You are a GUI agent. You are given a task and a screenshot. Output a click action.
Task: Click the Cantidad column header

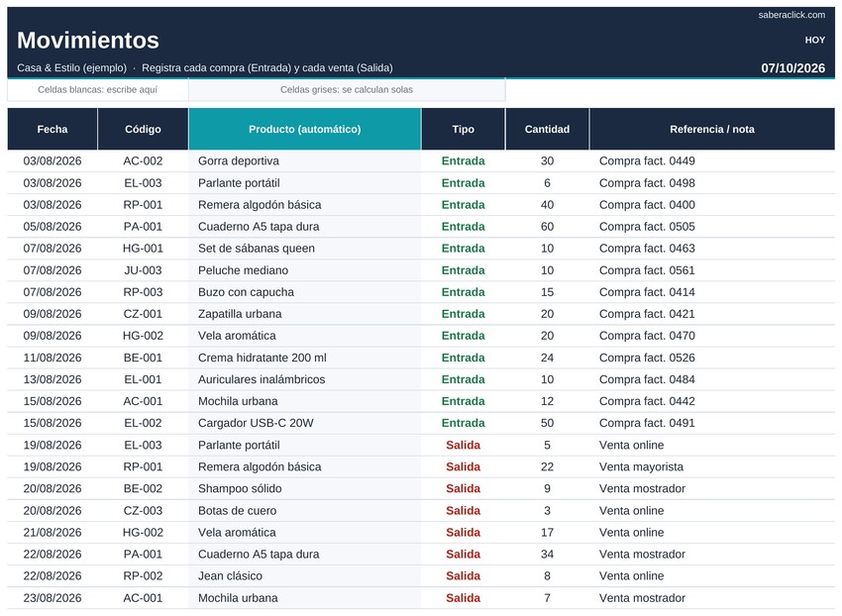(547, 129)
